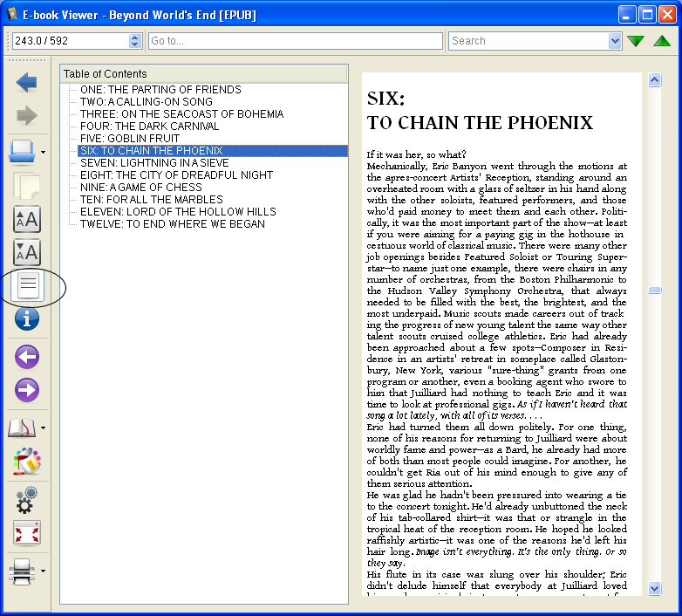Click the vertical scrollbar thumb
Image resolution: width=682 pixels, height=616 pixels.
pos(655,291)
